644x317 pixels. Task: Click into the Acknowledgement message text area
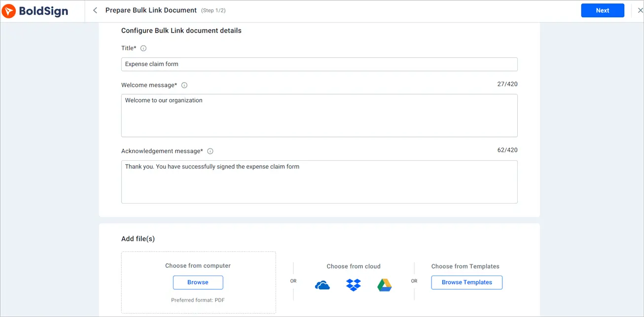tap(320, 182)
